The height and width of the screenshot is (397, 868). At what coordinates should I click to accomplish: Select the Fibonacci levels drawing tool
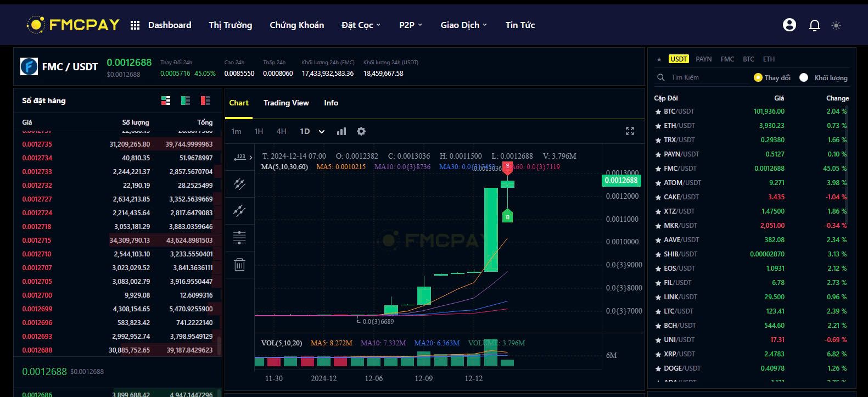click(239, 238)
